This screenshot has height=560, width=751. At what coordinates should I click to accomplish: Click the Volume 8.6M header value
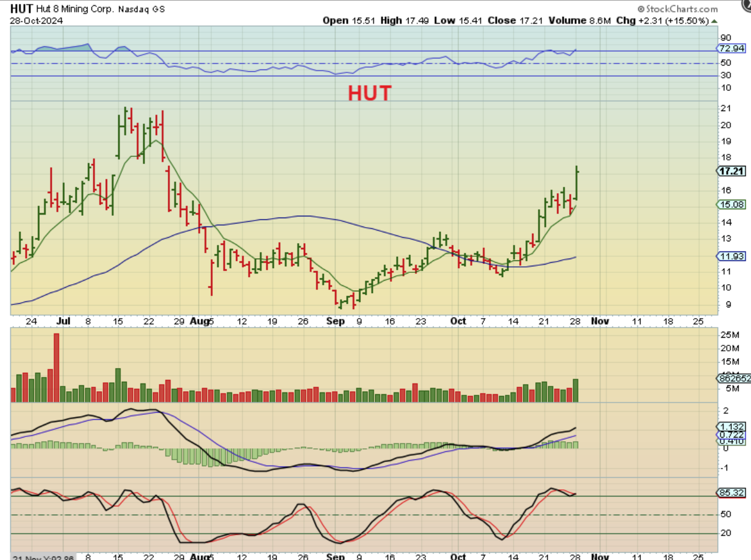[579, 20]
